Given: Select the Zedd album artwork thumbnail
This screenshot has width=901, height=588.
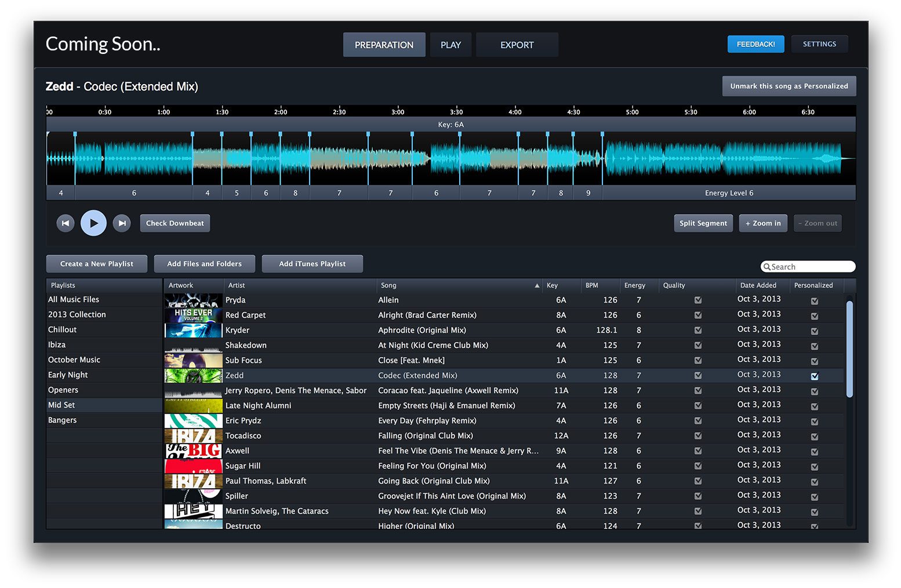Looking at the screenshot, I should coord(193,376).
